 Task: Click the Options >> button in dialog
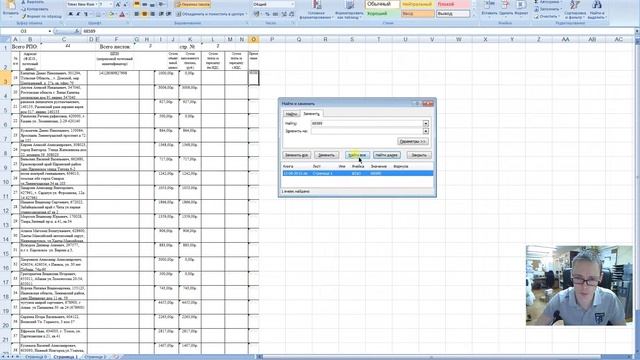click(x=413, y=141)
